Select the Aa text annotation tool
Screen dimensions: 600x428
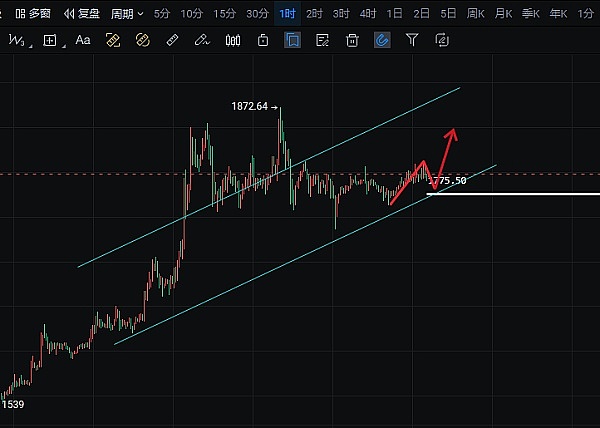83,40
